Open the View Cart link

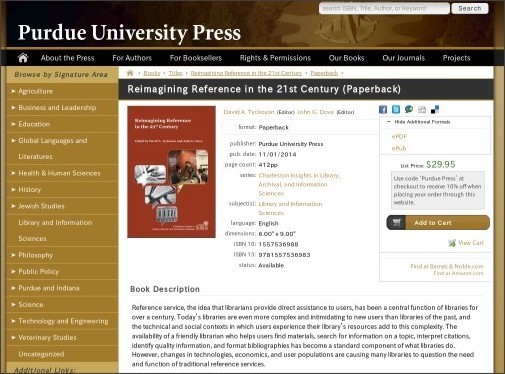click(471, 243)
